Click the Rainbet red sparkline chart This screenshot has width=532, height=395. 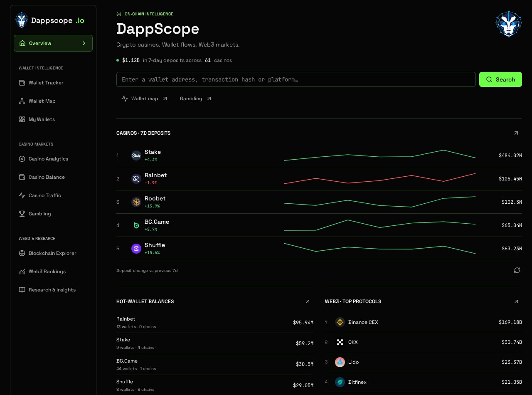[379, 179]
